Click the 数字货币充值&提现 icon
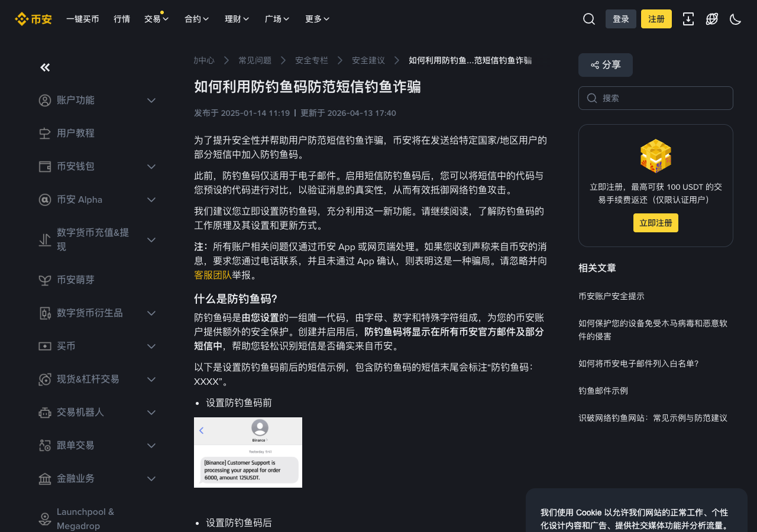The height and width of the screenshot is (532, 757). pyautogui.click(x=45, y=240)
